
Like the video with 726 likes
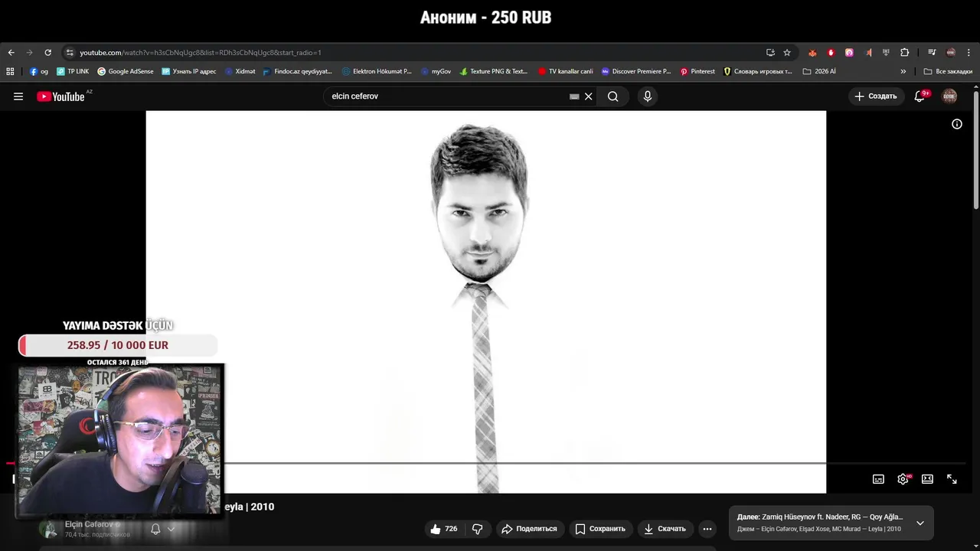tap(443, 529)
